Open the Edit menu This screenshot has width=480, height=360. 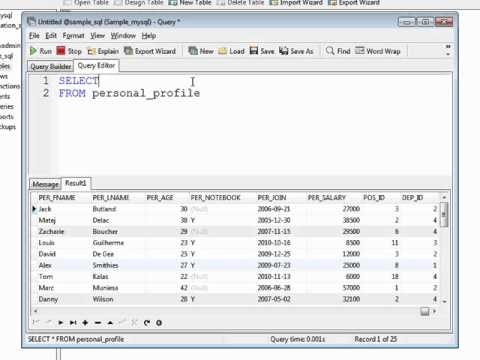tap(51, 36)
